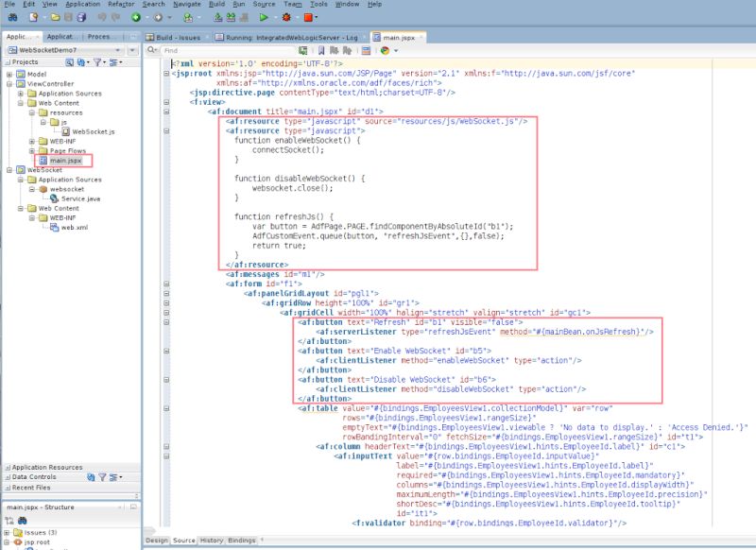Click binoculars find icon in Structure panel
Viewport: 756px width, 550px height.
[x=22, y=521]
